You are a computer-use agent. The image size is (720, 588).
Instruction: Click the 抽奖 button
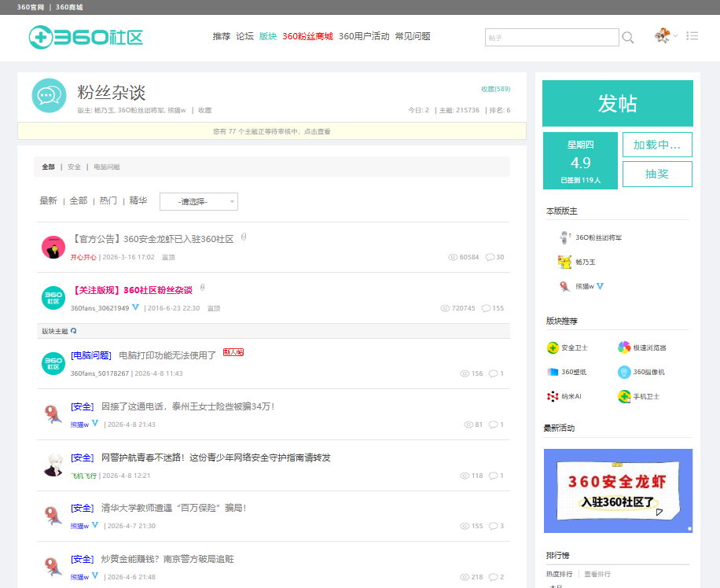pos(657,174)
